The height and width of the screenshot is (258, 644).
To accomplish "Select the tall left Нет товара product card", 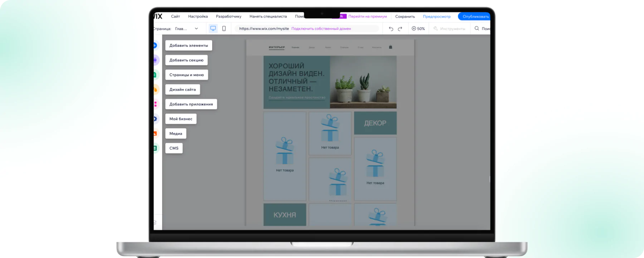I will tap(285, 156).
